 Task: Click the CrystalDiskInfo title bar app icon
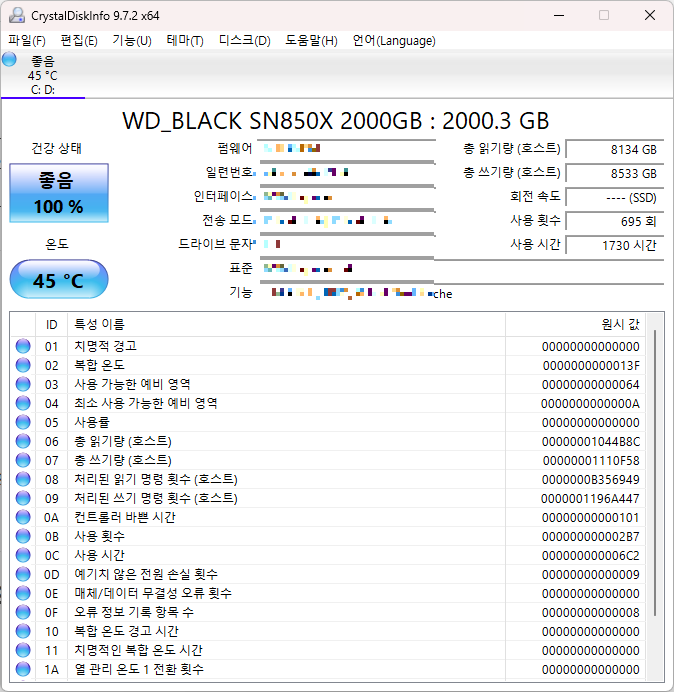pos(17,15)
